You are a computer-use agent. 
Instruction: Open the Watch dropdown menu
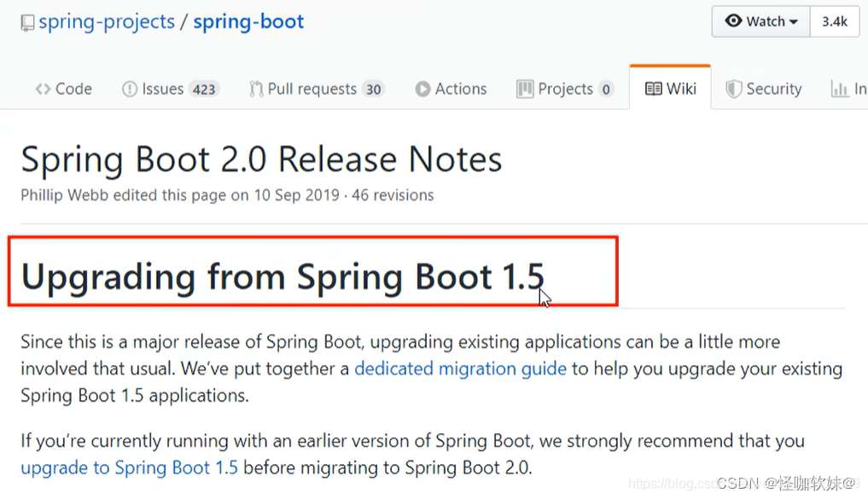pos(761,22)
